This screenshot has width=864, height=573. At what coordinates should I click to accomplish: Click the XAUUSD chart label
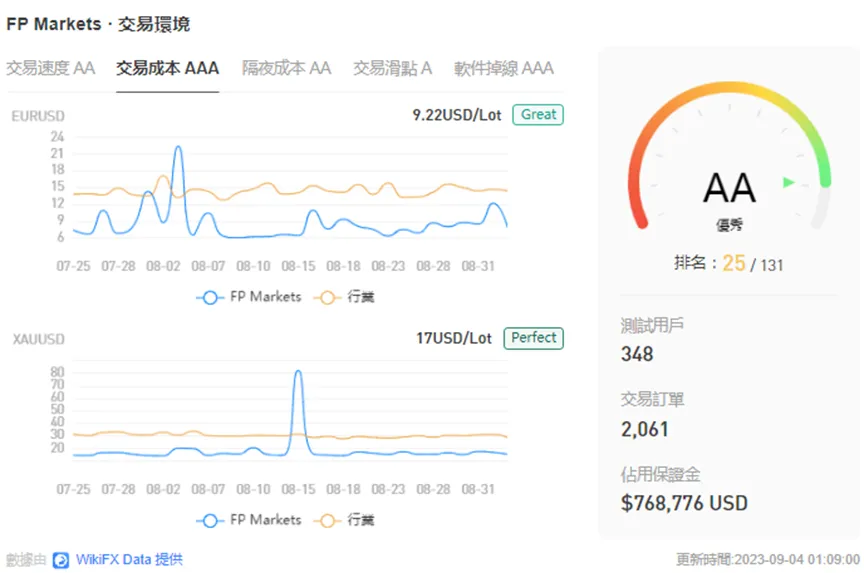(39, 339)
